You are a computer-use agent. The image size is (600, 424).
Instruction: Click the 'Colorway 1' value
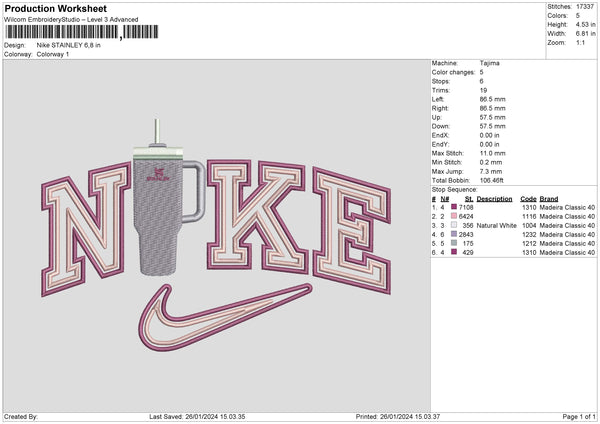(x=53, y=54)
